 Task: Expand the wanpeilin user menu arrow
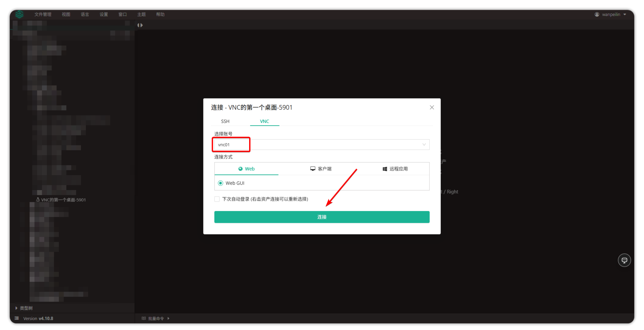(625, 14)
